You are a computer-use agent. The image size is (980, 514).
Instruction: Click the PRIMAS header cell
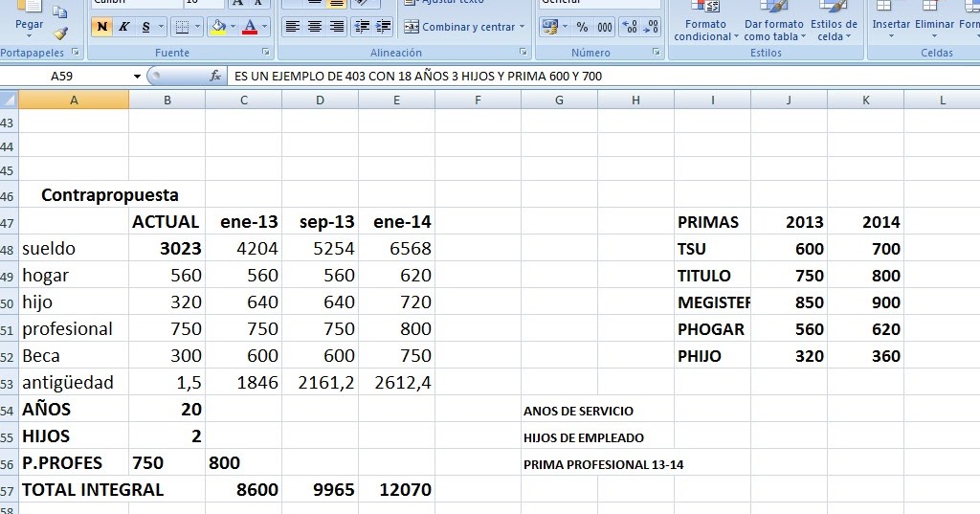712,222
